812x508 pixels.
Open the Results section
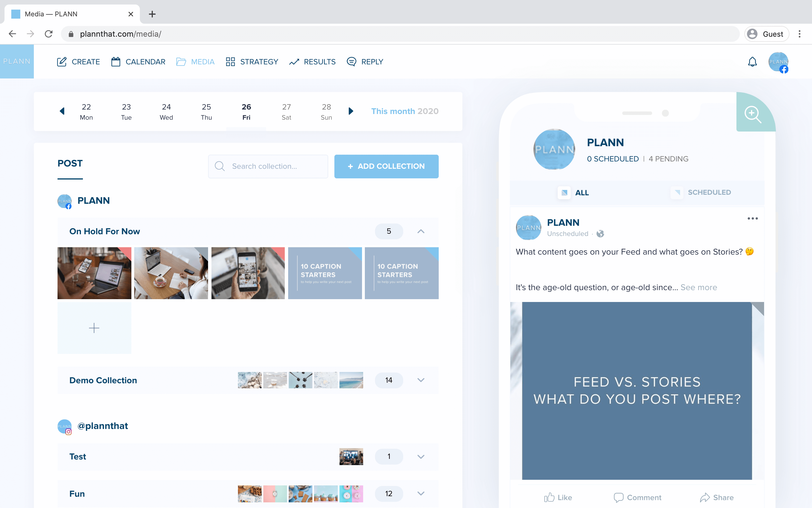[312, 62]
